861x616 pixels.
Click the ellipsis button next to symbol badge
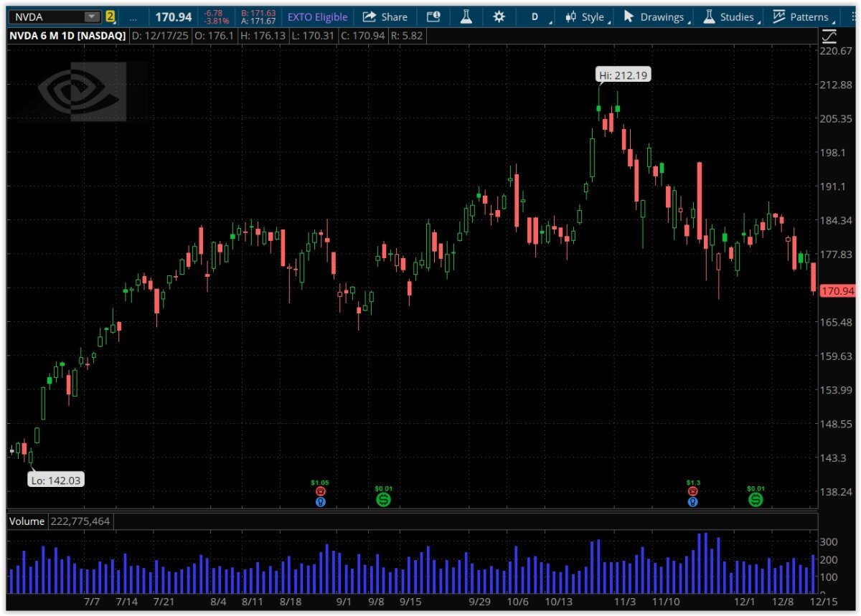pyautogui.click(x=133, y=17)
